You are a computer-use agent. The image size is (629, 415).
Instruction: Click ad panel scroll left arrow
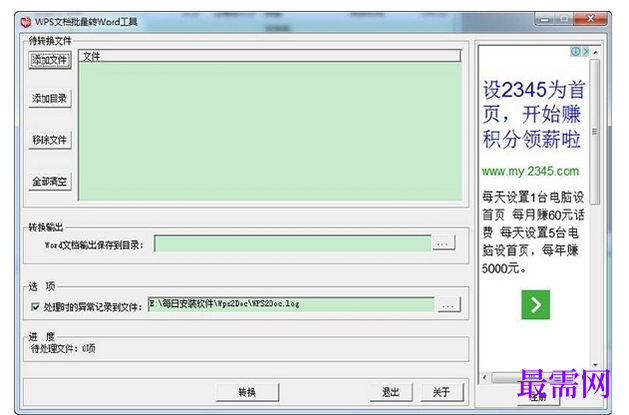pos(485,377)
